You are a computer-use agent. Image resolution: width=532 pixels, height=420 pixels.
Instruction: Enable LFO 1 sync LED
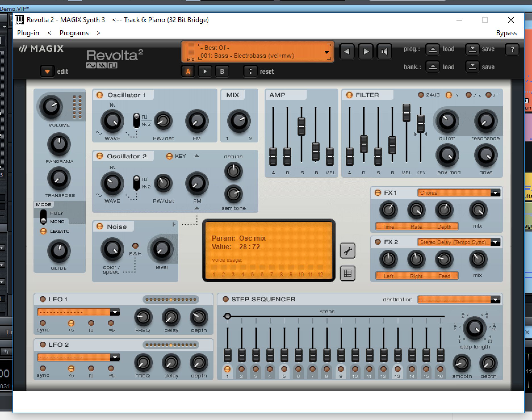pos(43,323)
